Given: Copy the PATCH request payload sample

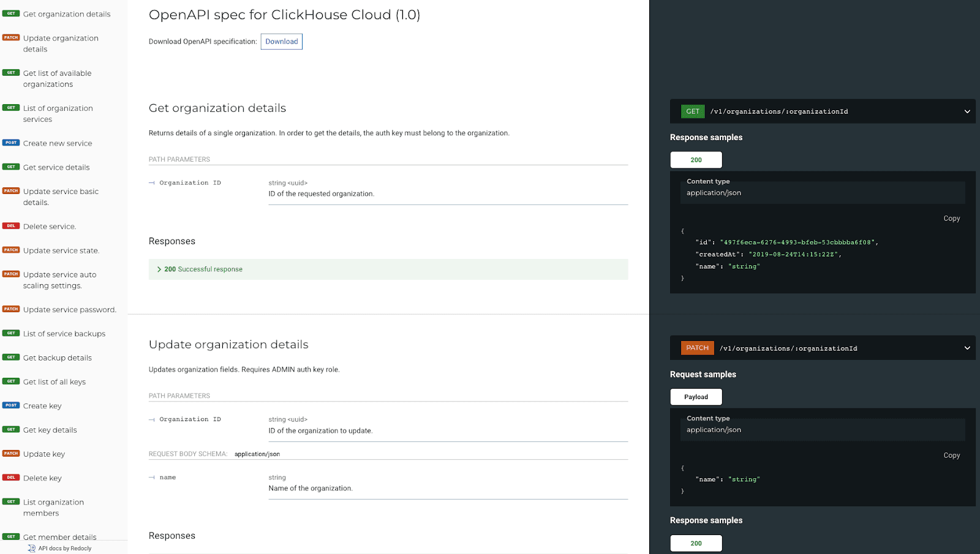Looking at the screenshot, I should point(951,455).
